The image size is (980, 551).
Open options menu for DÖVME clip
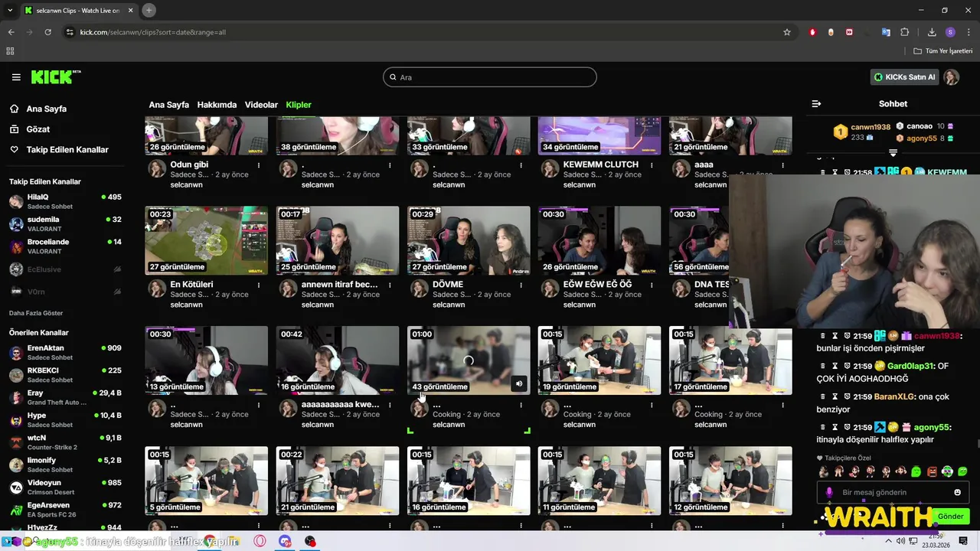pos(521,285)
